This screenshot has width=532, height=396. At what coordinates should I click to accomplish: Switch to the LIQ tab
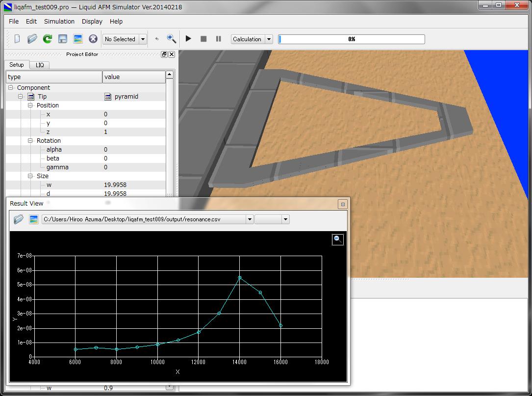(x=40, y=65)
